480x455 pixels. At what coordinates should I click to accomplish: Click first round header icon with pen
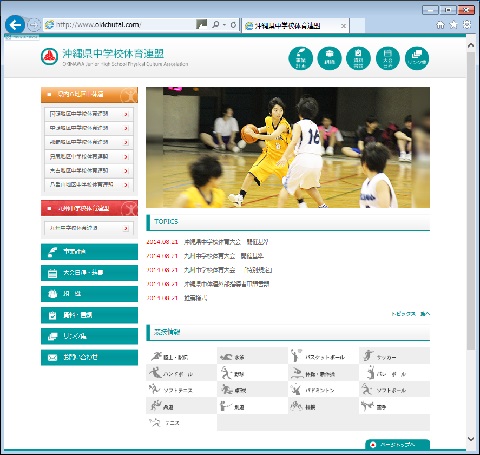coord(300,58)
